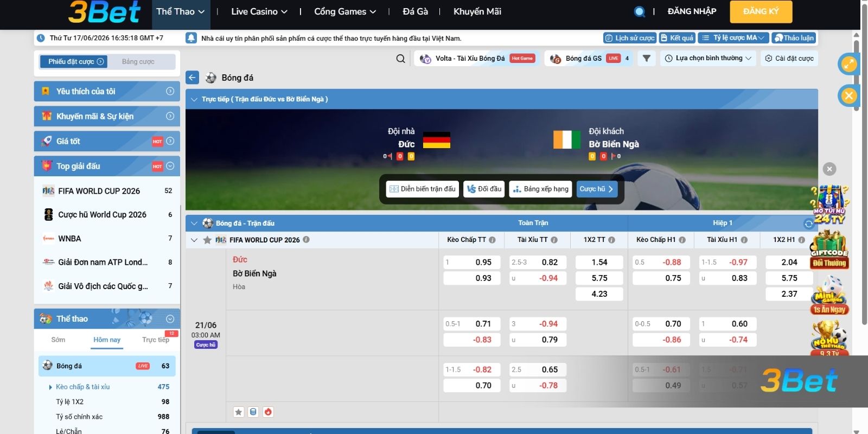The image size is (868, 434).
Task: Expand the Giá tốt section
Action: pos(107,141)
